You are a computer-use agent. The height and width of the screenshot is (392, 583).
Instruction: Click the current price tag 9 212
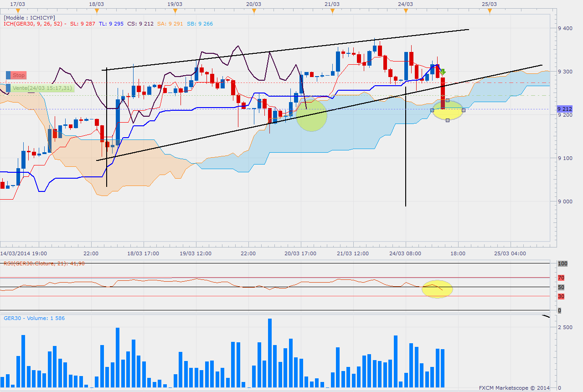(564, 109)
